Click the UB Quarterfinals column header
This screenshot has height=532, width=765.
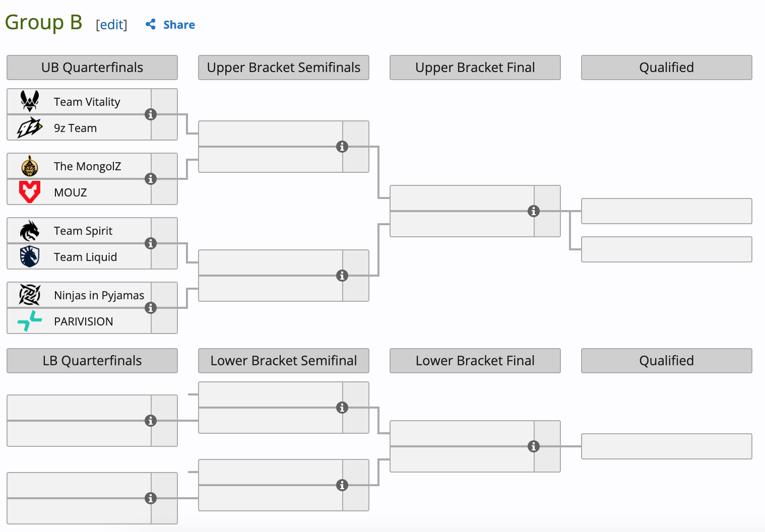pos(92,68)
